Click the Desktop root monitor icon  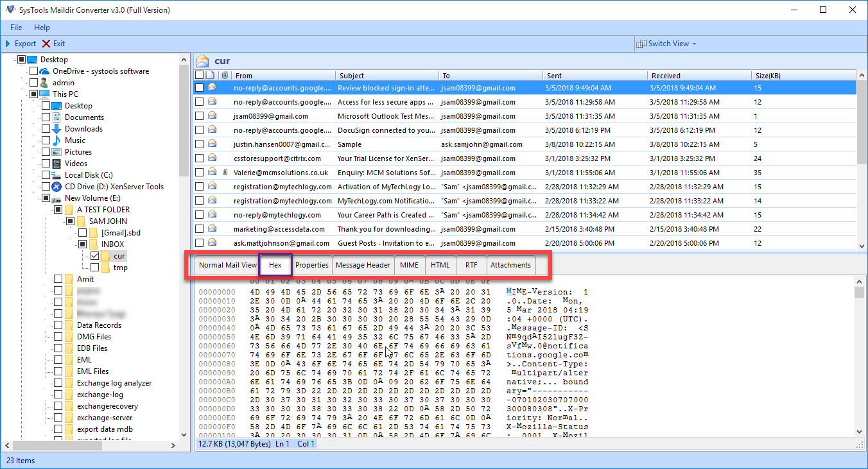(x=32, y=60)
